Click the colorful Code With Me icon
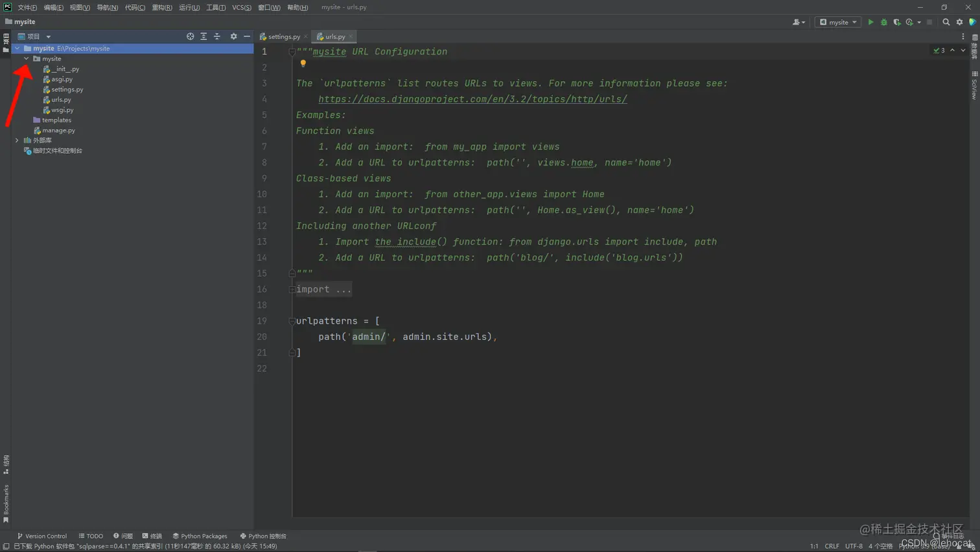 pos(972,22)
